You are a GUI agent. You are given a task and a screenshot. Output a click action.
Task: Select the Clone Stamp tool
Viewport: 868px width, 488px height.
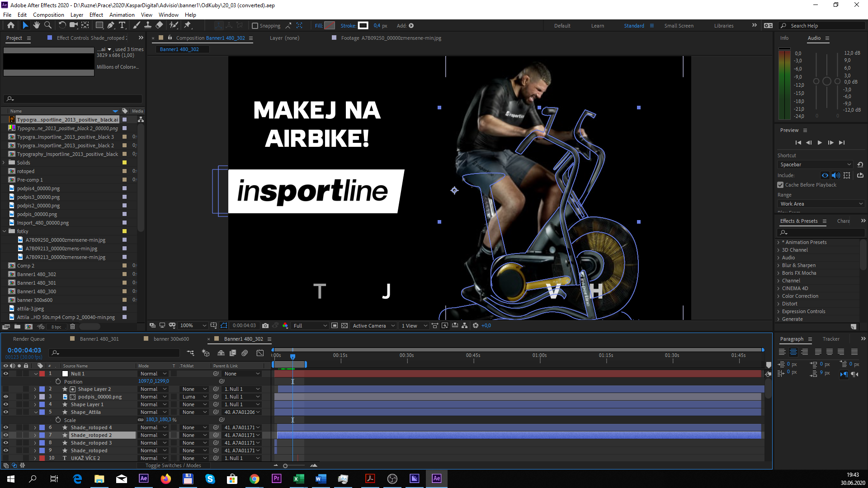148,25
